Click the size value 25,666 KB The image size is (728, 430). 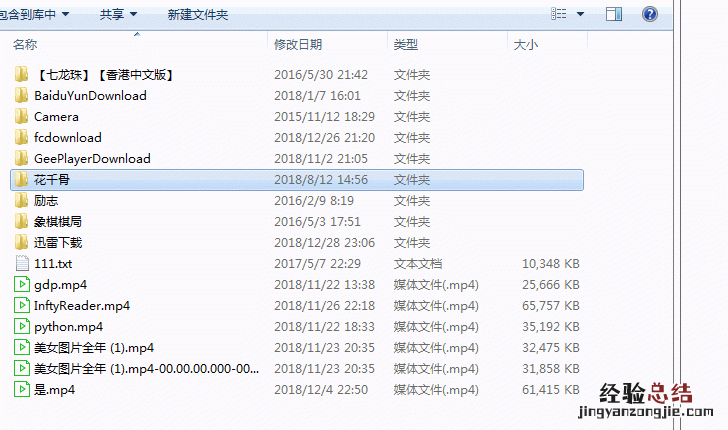[551, 285]
